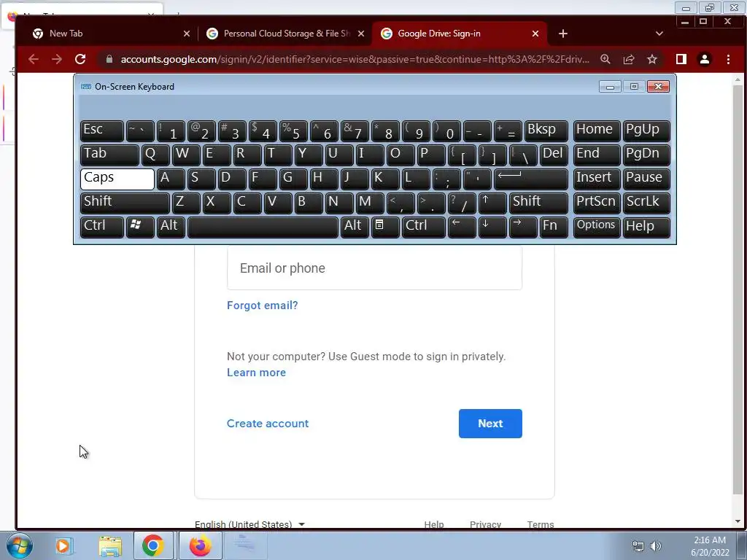Open the Terms footer link

[541, 524]
